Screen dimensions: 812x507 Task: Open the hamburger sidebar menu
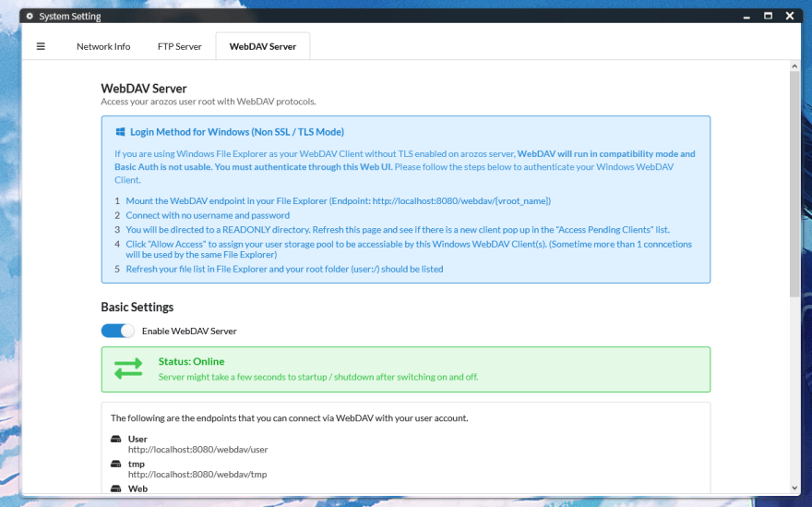tap(41, 47)
